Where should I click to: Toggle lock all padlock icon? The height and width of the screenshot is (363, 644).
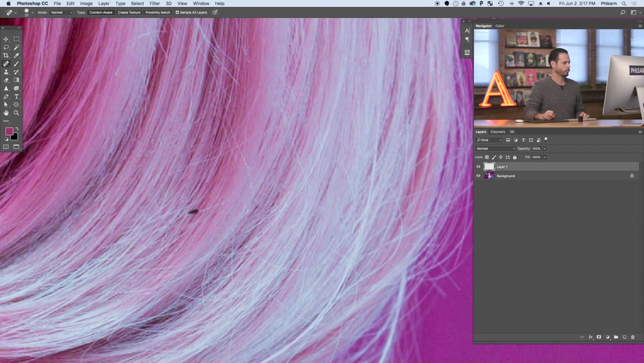click(515, 157)
